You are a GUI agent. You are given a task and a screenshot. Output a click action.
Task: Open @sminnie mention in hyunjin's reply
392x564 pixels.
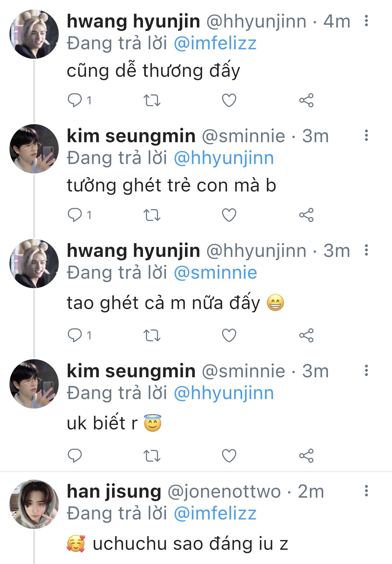click(x=215, y=273)
